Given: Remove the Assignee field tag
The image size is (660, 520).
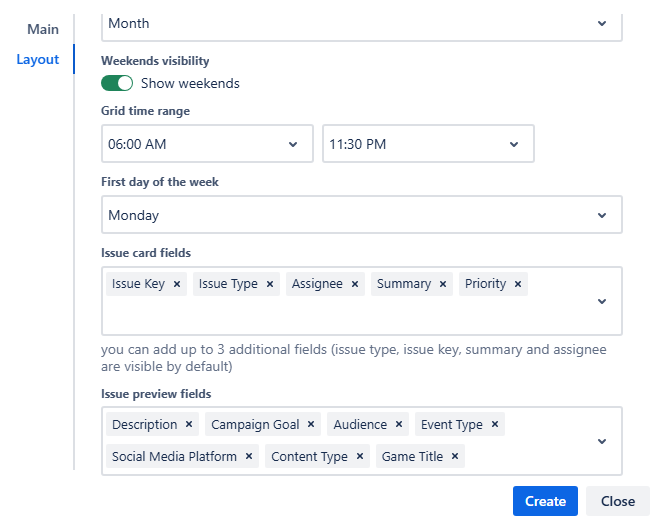Looking at the screenshot, I should 354,284.
